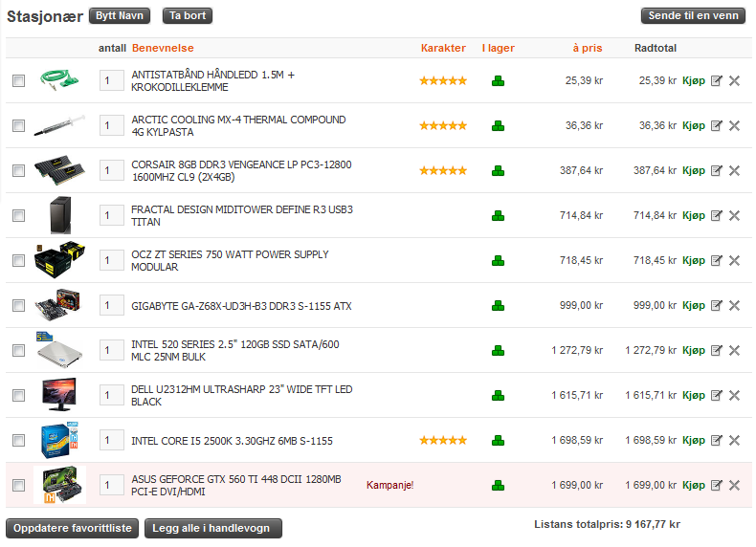This screenshot has width=756, height=547.
Task: Click Stasjonær list title
Action: pyautogui.click(x=45, y=16)
